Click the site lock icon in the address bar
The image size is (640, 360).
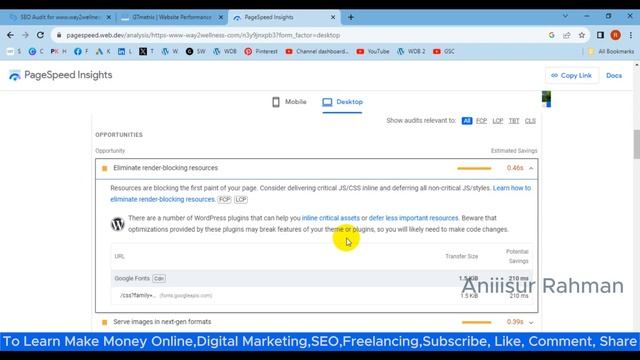(x=59, y=35)
